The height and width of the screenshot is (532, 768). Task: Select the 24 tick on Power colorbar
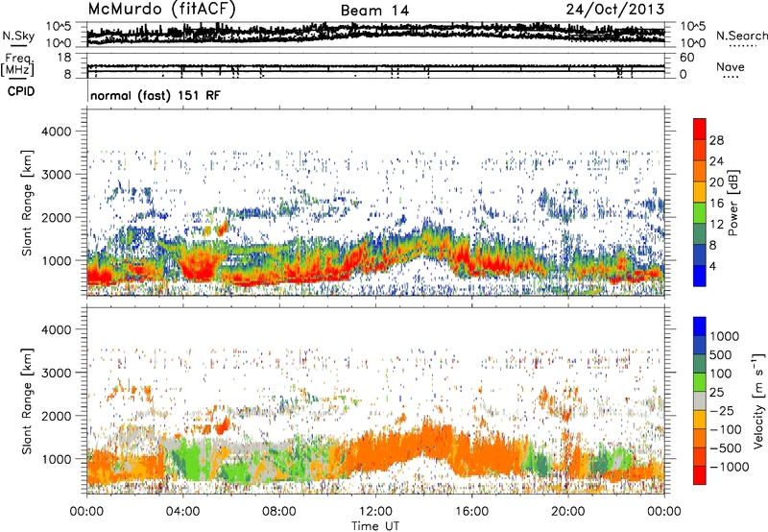tap(715, 161)
